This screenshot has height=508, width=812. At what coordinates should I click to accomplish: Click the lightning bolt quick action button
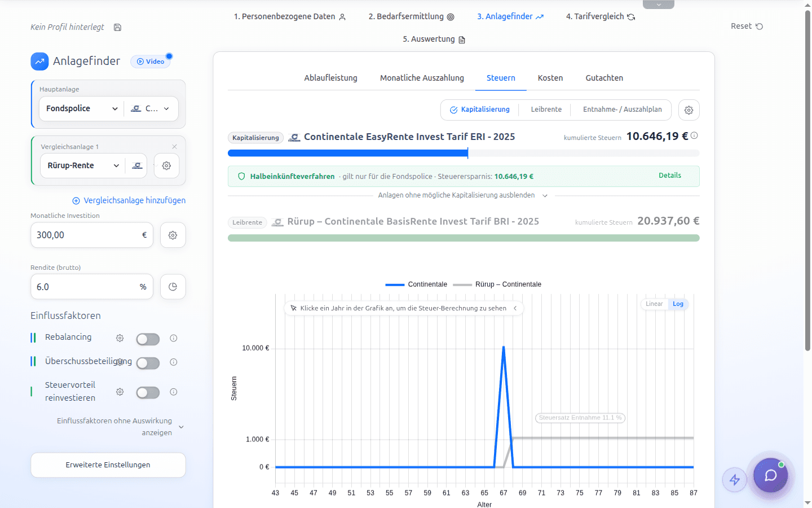(735, 480)
